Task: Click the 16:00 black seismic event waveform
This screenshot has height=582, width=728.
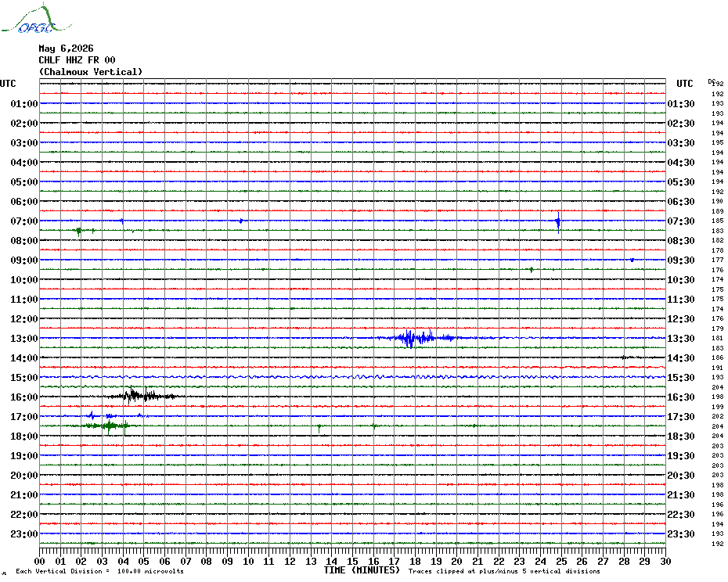Action: click(142, 396)
